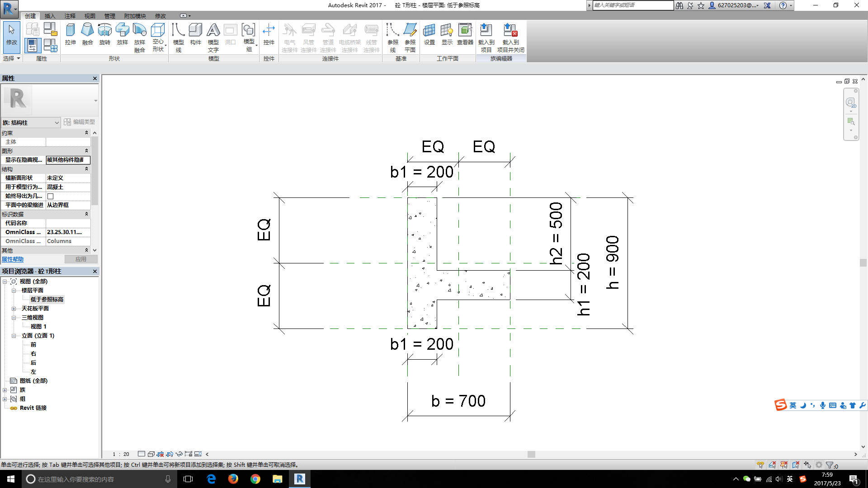Expand the 天花板平面 tree node
868x488 pixels.
pyautogui.click(x=14, y=309)
